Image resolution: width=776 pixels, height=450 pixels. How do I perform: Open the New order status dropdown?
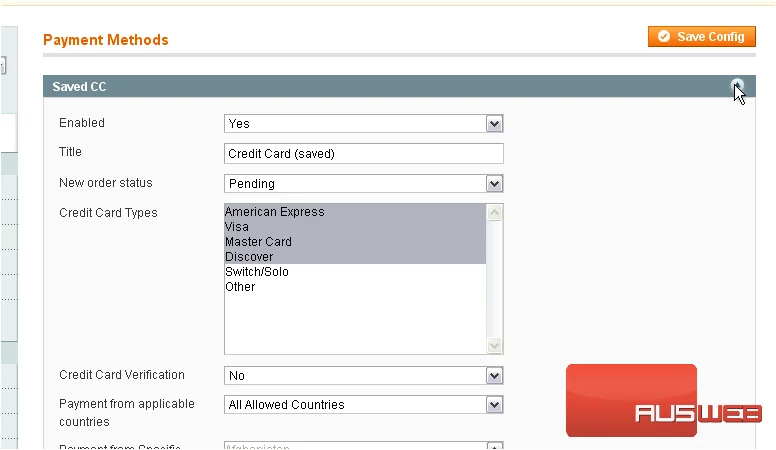coord(363,184)
